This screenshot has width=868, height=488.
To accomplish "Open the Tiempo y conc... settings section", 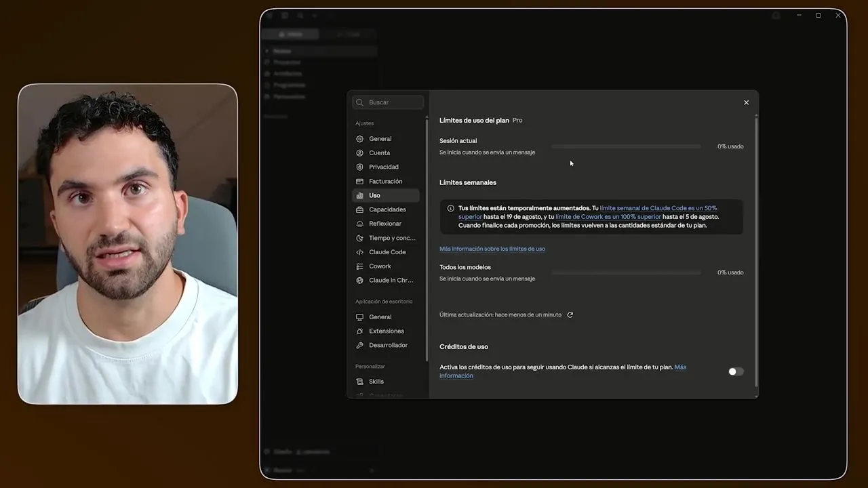I will [386, 238].
